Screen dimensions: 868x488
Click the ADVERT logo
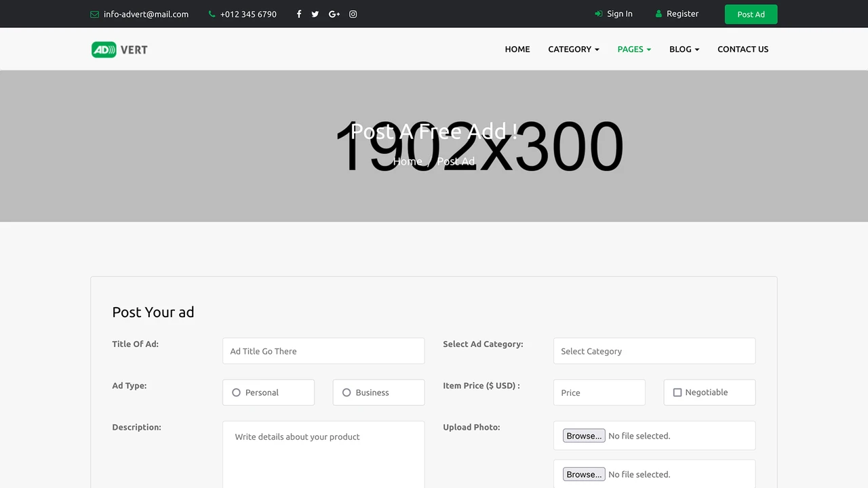(119, 49)
